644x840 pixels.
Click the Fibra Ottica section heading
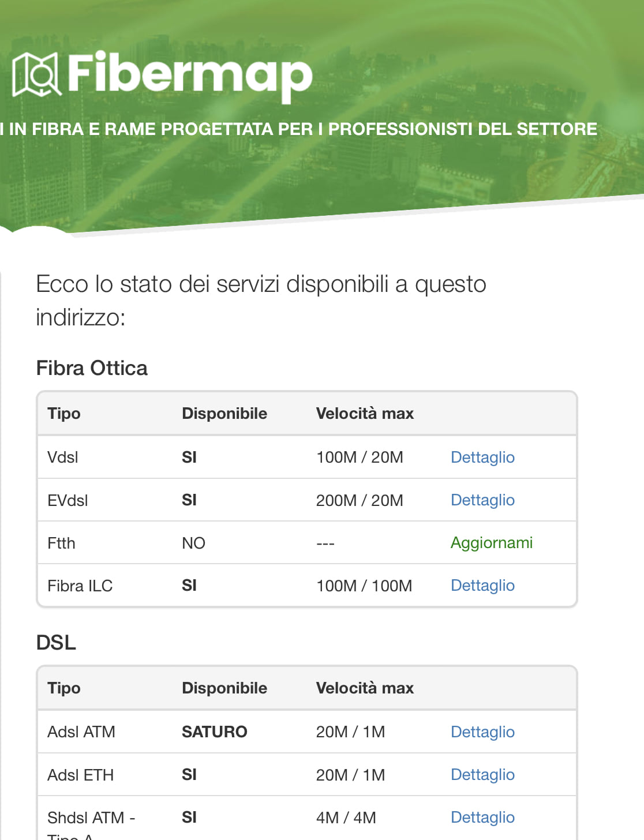pyautogui.click(x=92, y=368)
